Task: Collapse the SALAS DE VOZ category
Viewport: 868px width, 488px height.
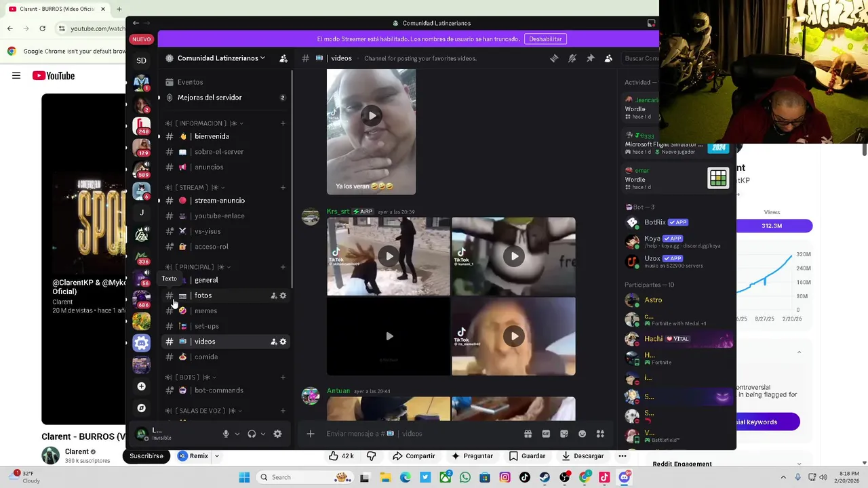Action: 203,411
